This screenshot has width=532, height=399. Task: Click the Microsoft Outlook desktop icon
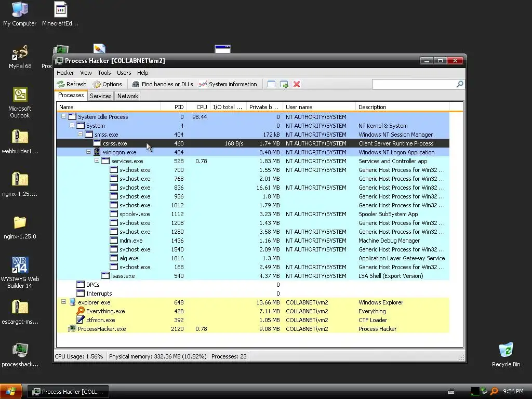point(20,102)
